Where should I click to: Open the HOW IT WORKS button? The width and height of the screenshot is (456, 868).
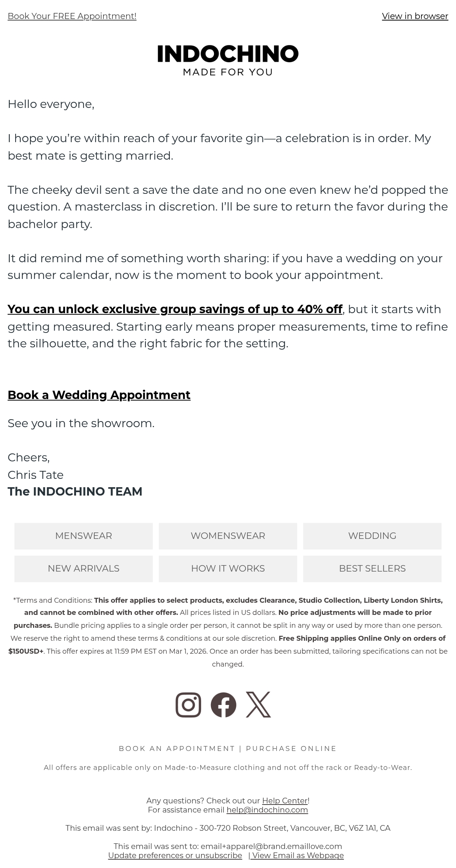point(228,569)
